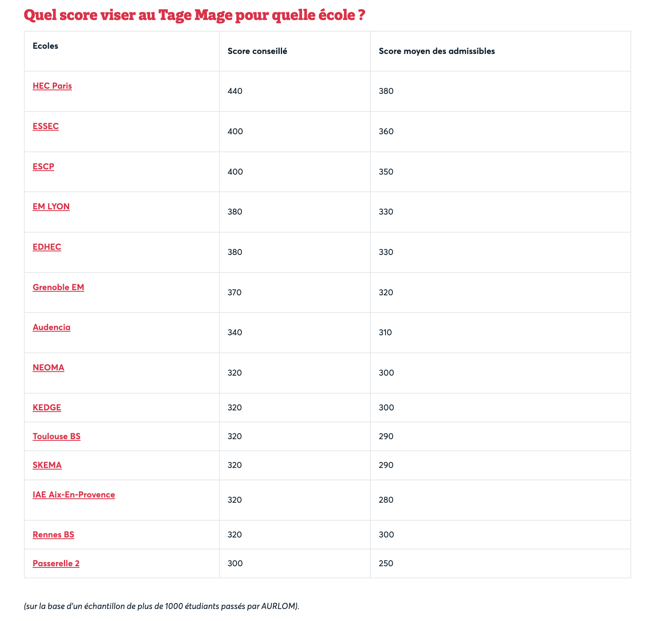The height and width of the screenshot is (621, 672).
Task: Open the IAE Aix-En-Provence link
Action: click(x=74, y=495)
